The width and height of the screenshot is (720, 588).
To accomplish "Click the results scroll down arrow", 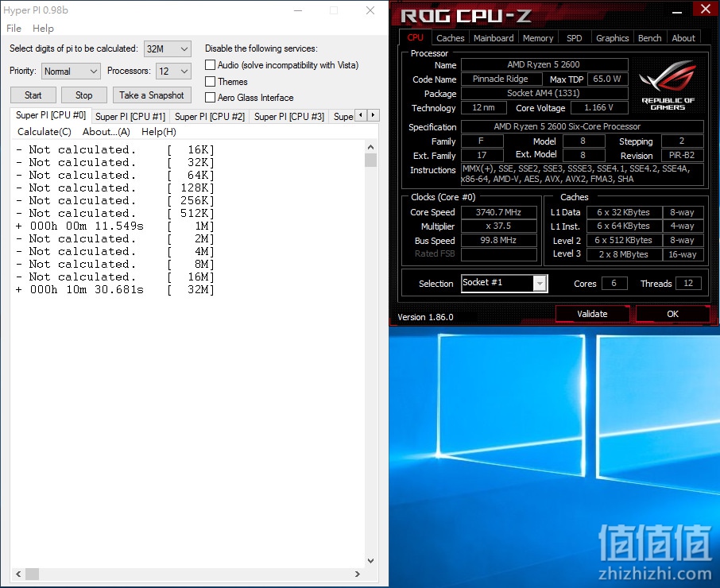I will [371, 560].
